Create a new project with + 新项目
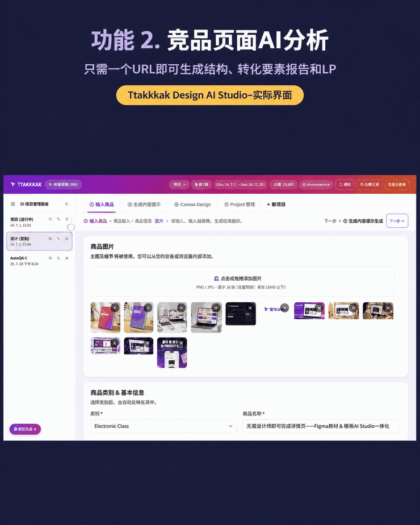The height and width of the screenshot is (525, 420). pyautogui.click(x=276, y=204)
